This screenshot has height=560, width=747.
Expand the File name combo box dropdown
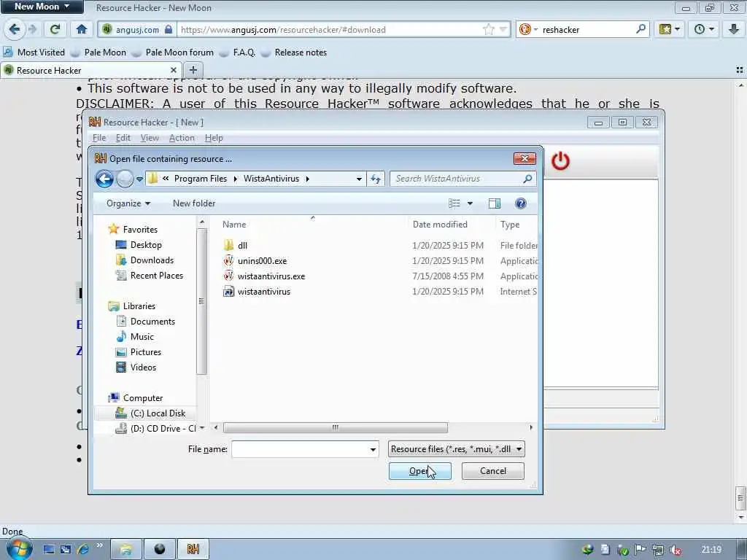point(373,449)
